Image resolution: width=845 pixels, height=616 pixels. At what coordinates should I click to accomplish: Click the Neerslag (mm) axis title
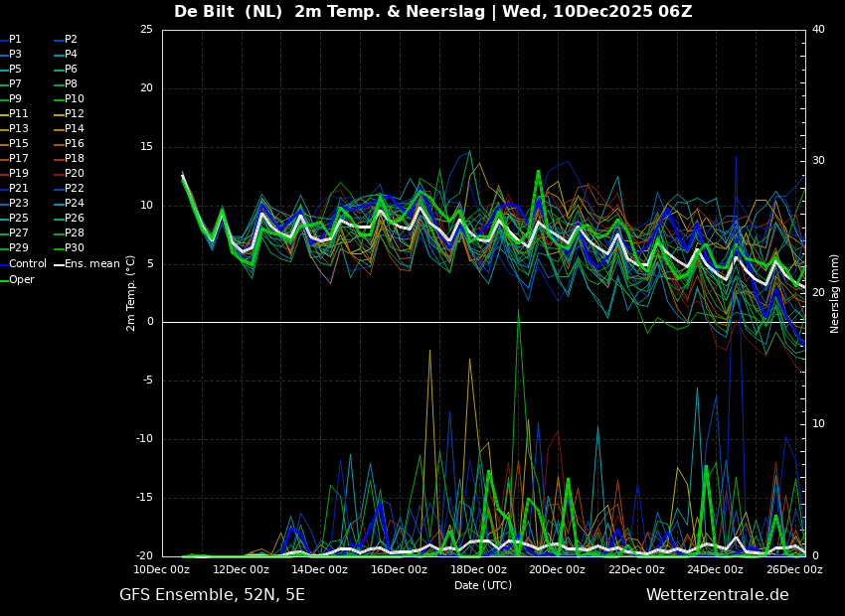coord(834,293)
